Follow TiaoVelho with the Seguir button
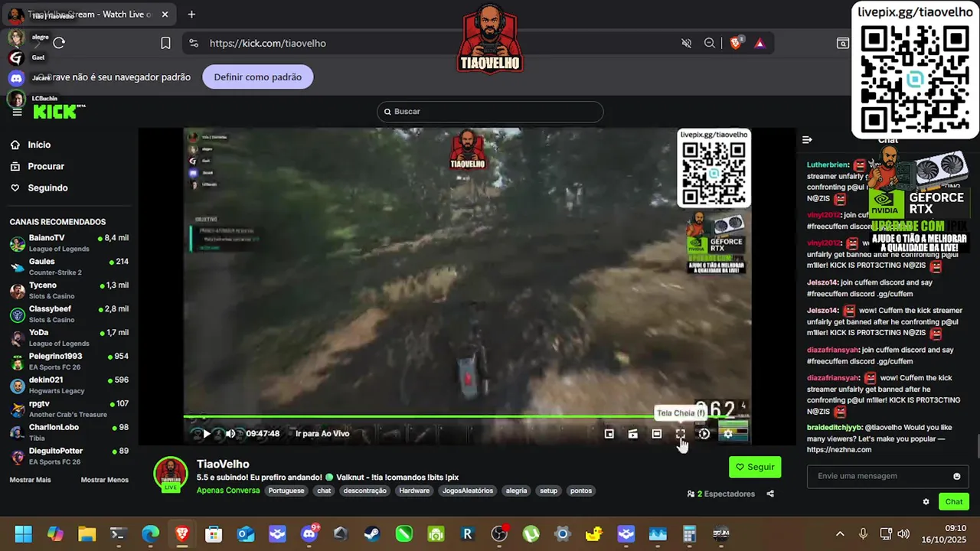The image size is (980, 551). (755, 467)
